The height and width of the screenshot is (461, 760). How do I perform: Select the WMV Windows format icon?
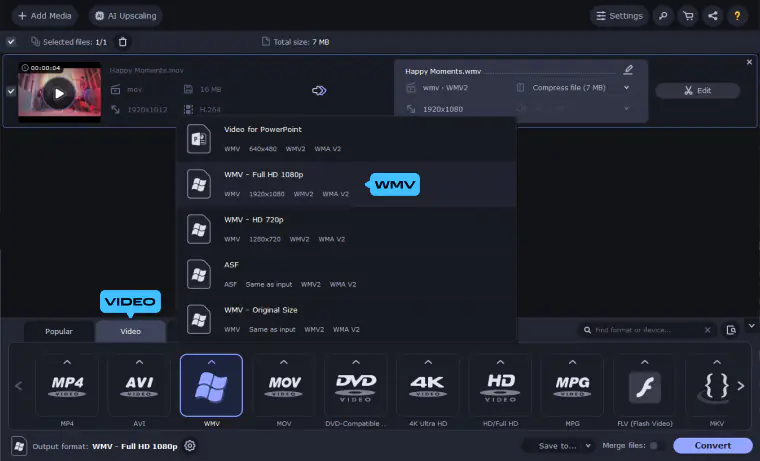[211, 385]
